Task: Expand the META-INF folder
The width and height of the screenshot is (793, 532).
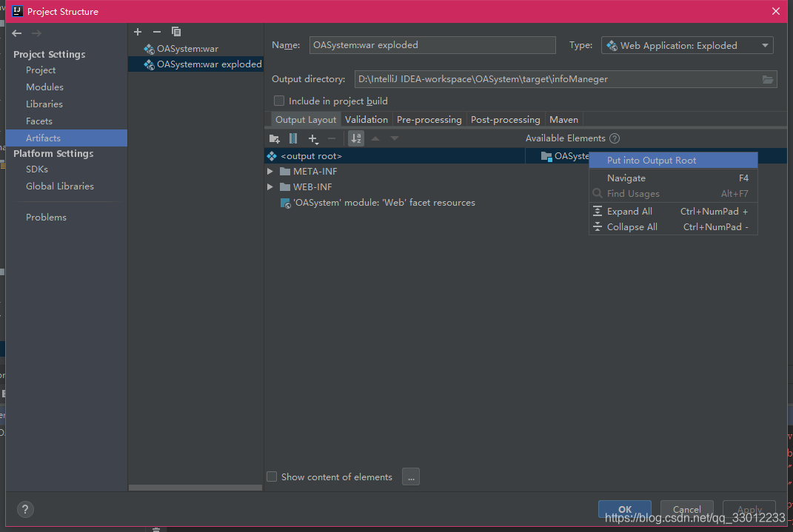Action: tap(270, 172)
